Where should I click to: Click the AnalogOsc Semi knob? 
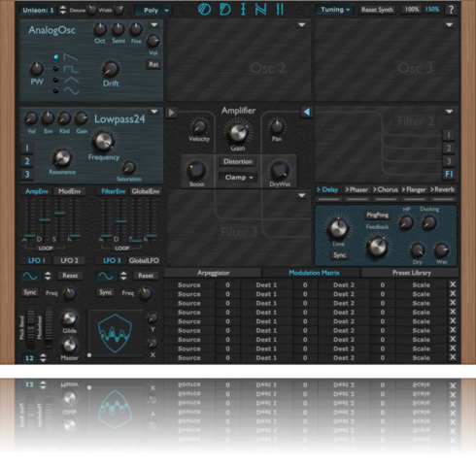[x=118, y=29]
